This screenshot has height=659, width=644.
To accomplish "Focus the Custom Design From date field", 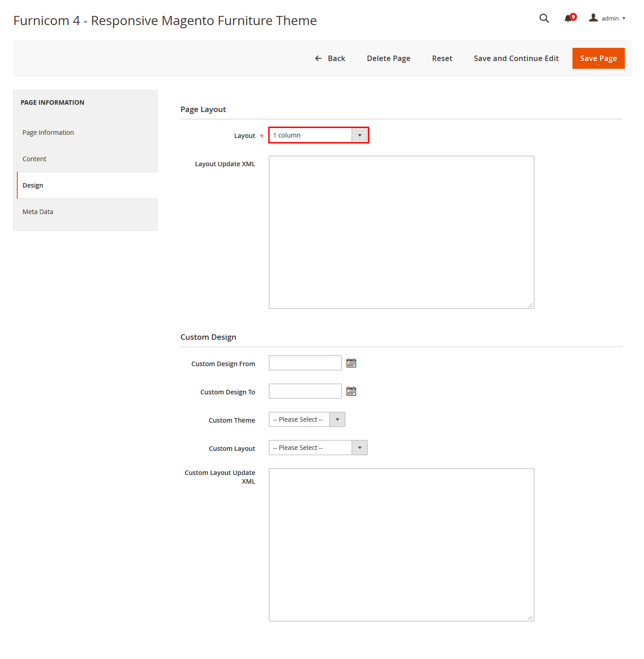I will click(305, 363).
